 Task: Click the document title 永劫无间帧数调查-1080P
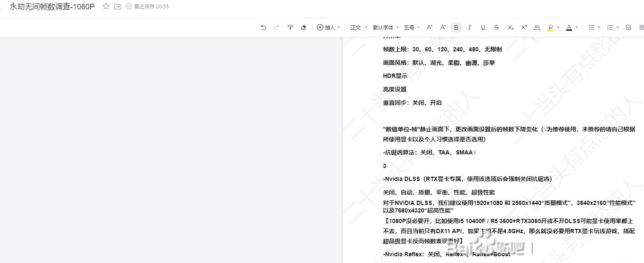tap(52, 7)
